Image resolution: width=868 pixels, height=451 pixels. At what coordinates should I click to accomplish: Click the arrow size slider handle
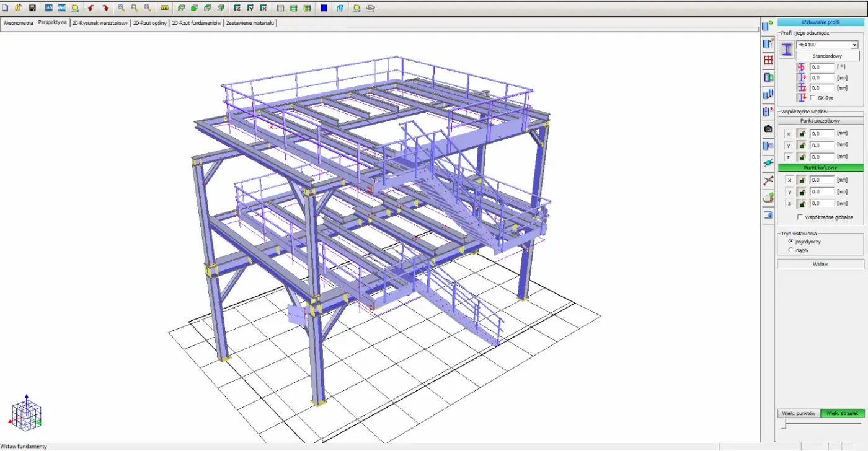tap(784, 424)
